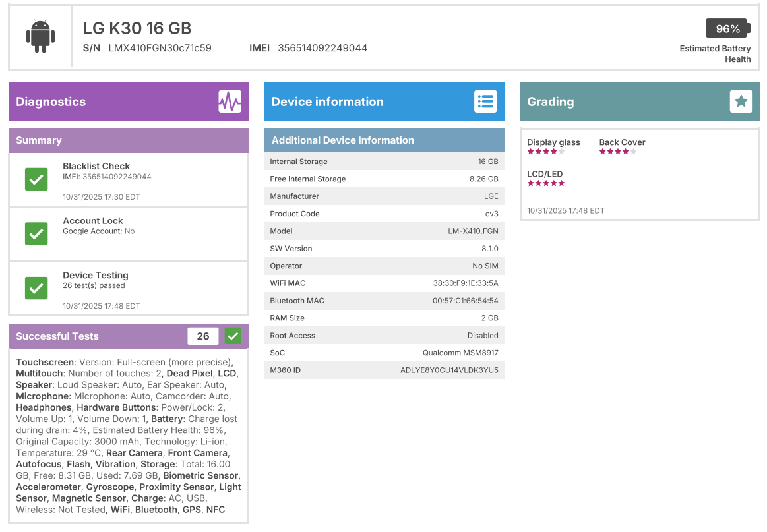Screen dimensions: 767x532
Task: Click the LCD/LED star rating
Action: pos(545,183)
